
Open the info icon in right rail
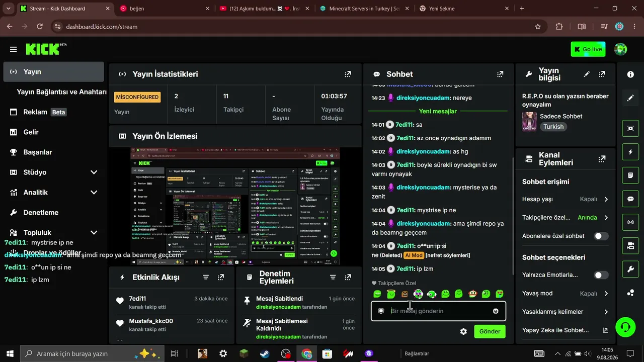pos(630,74)
